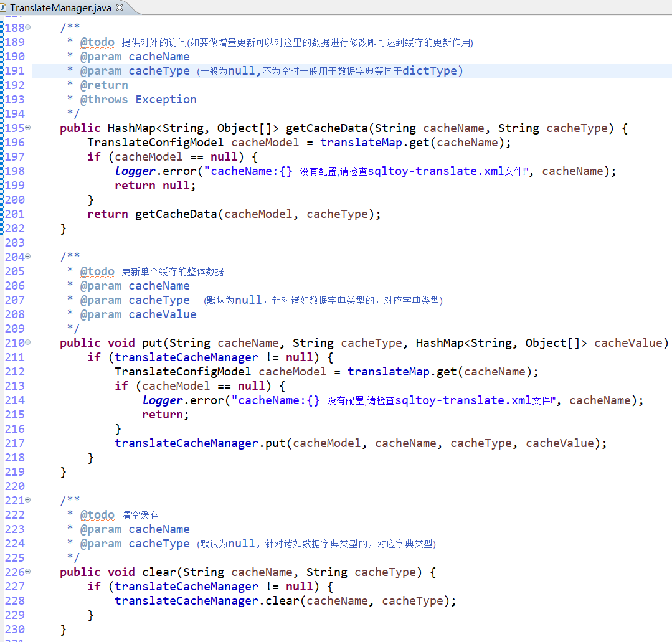Viewport: 672px width, 642px height.
Task: Click '@param cacheName' on line 206
Action: [135, 286]
